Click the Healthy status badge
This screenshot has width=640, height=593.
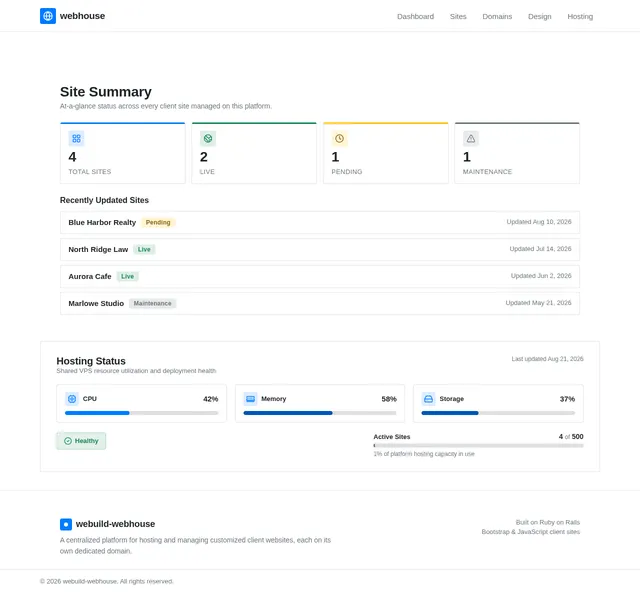click(x=81, y=441)
